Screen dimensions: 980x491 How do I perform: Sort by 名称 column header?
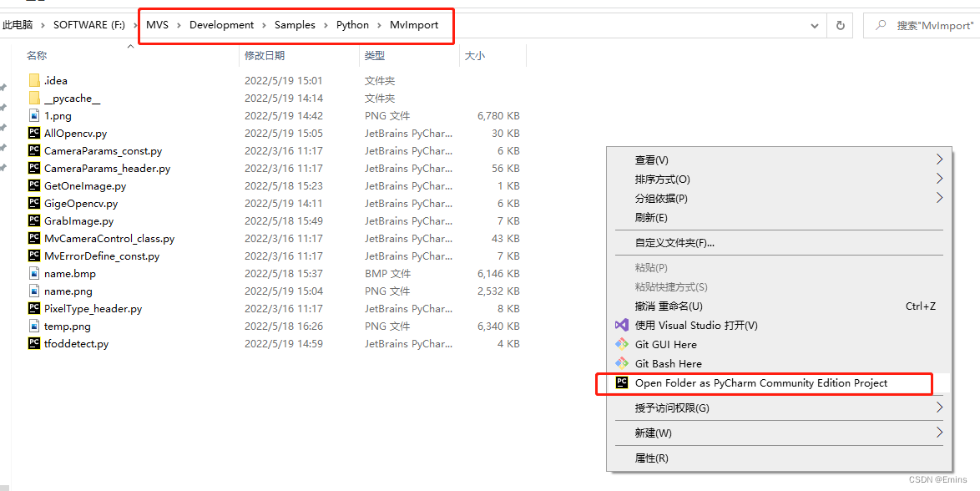click(36, 56)
